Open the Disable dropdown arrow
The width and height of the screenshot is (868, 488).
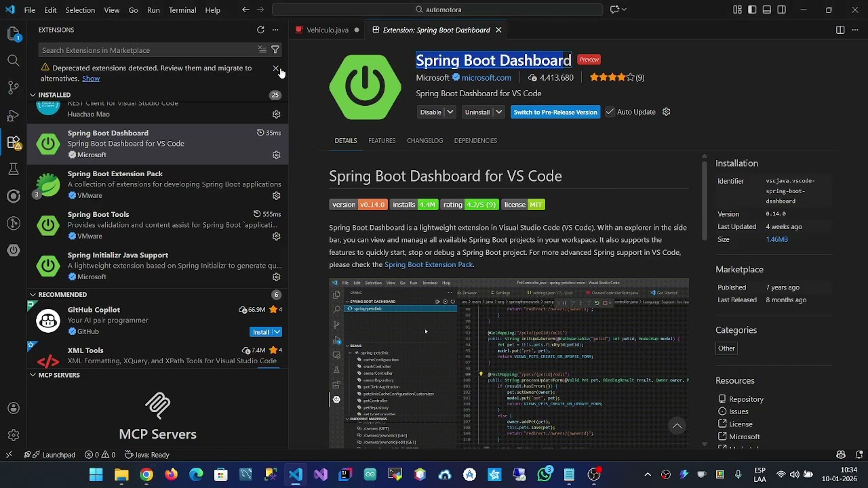pyautogui.click(x=450, y=113)
